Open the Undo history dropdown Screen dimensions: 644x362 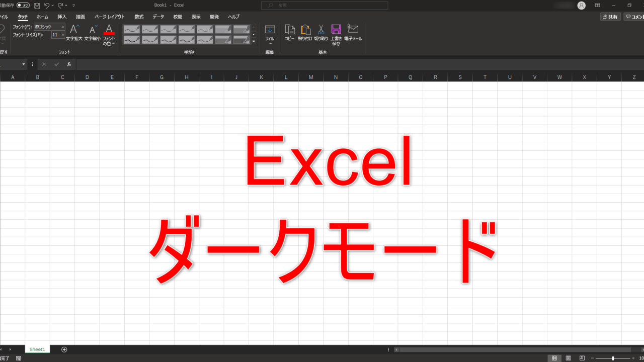(52, 6)
